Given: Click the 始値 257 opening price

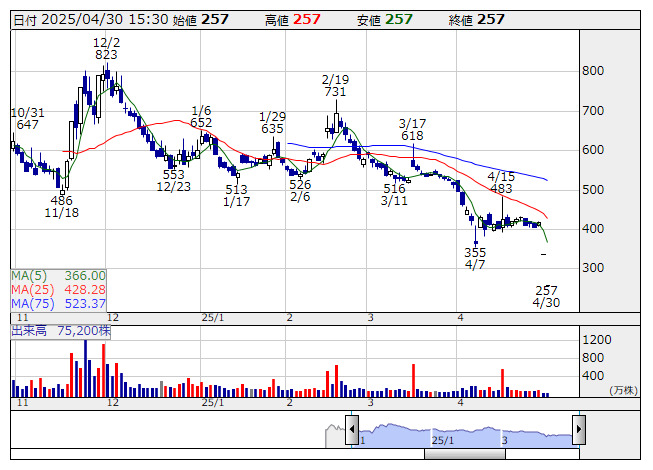Looking at the screenshot, I should [x=201, y=20].
